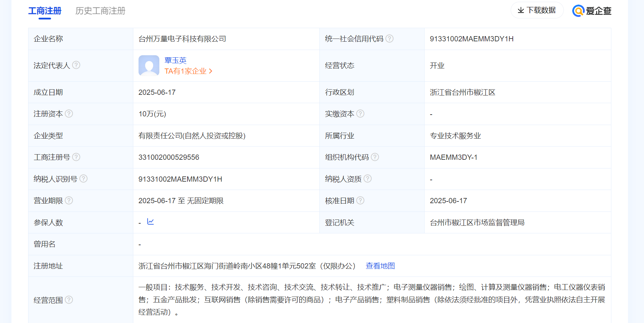Click help icon beside 统一社会信用代码
644x323 pixels.
pos(390,39)
